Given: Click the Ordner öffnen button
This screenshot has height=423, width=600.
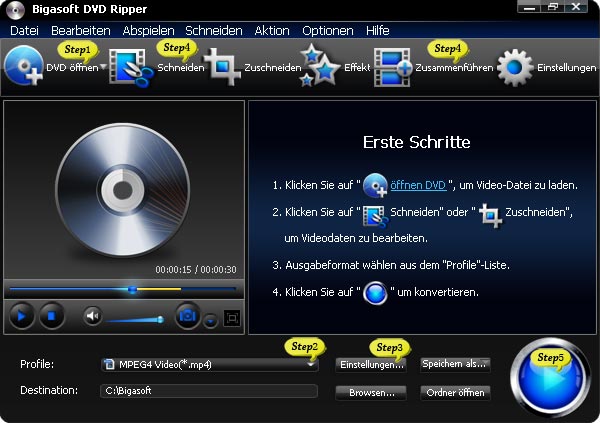Looking at the screenshot, I should pos(455,393).
